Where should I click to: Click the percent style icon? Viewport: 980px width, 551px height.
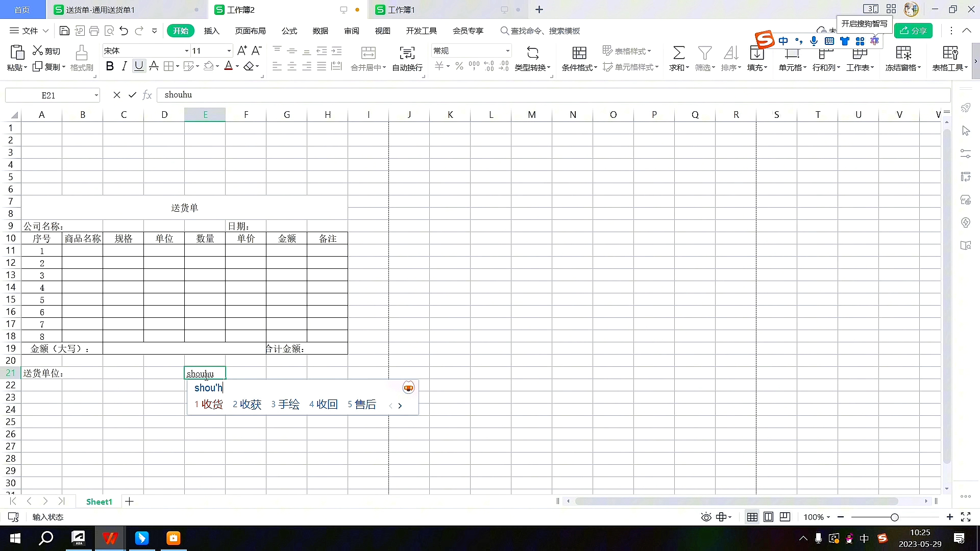click(459, 66)
